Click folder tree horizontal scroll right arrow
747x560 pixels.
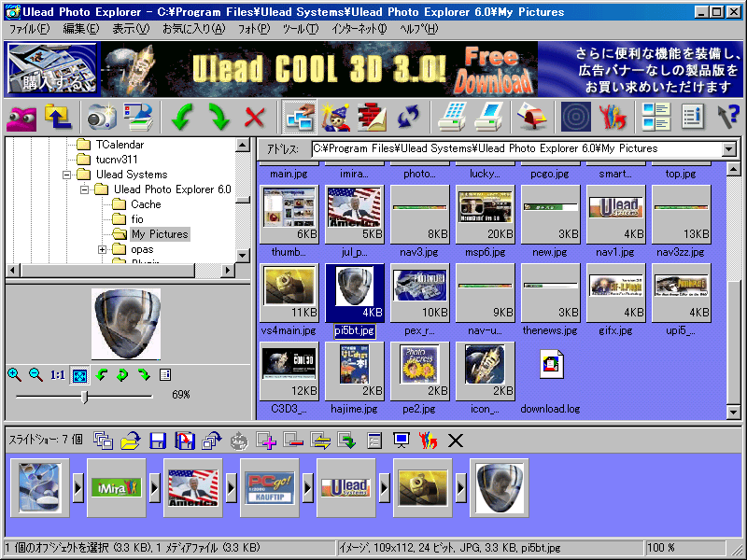pos(227,271)
